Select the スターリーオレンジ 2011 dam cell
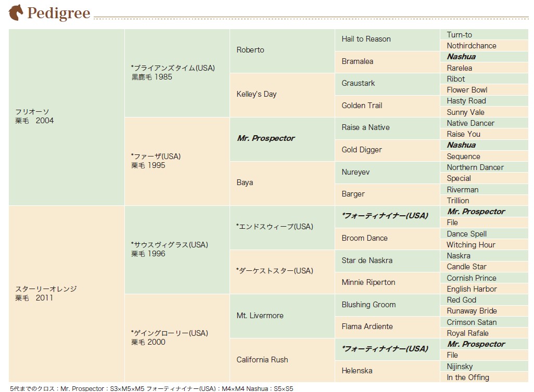 [x=67, y=294]
